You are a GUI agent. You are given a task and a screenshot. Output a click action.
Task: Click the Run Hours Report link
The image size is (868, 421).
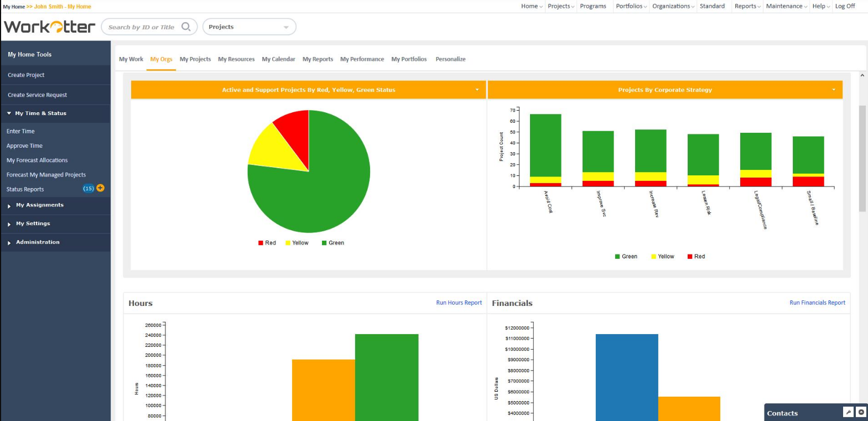459,303
